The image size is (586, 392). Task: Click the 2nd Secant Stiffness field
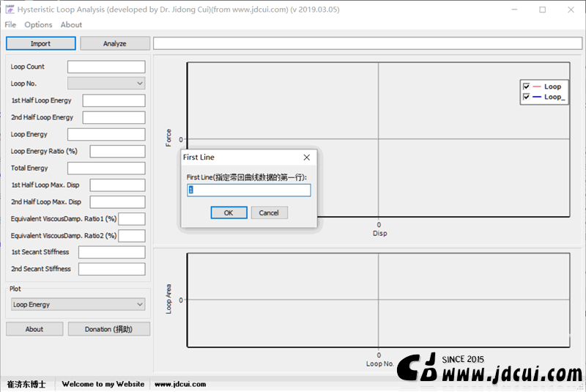[112, 269]
